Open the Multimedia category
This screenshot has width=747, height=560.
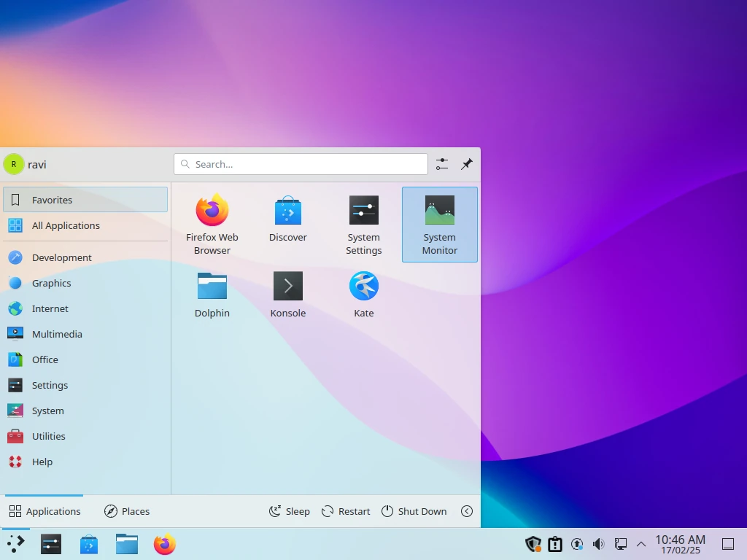point(85,334)
